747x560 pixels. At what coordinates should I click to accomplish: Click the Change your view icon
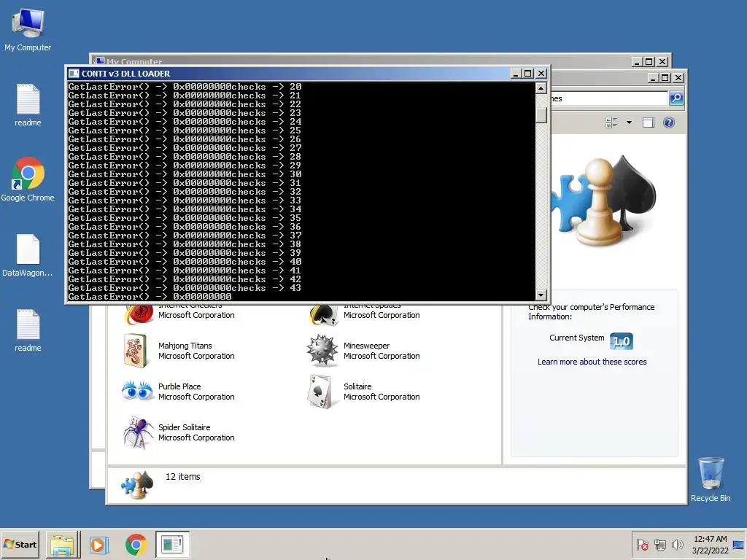[611, 122]
